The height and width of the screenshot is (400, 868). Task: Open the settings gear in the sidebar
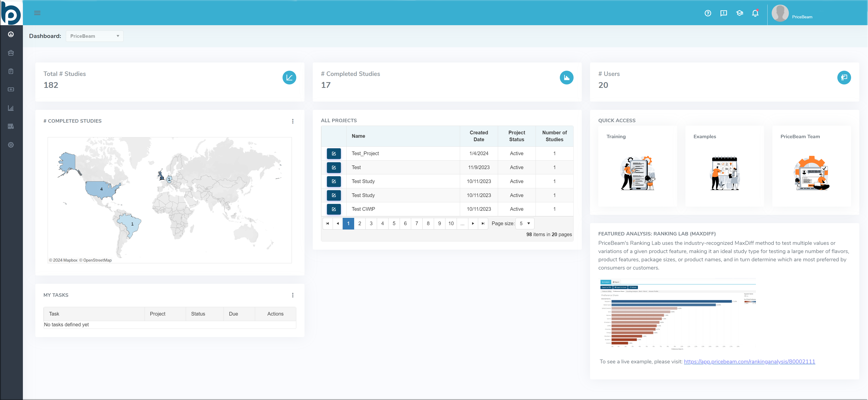click(11, 145)
